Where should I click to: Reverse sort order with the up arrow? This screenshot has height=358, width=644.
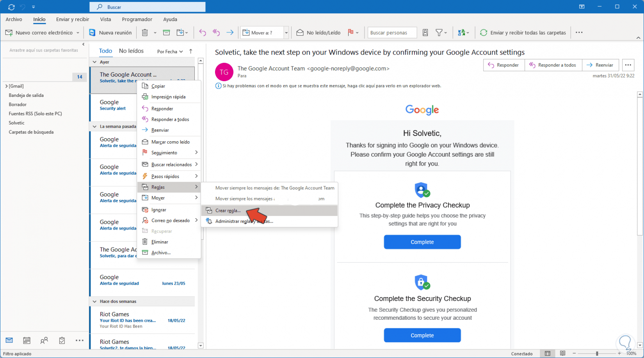(191, 51)
